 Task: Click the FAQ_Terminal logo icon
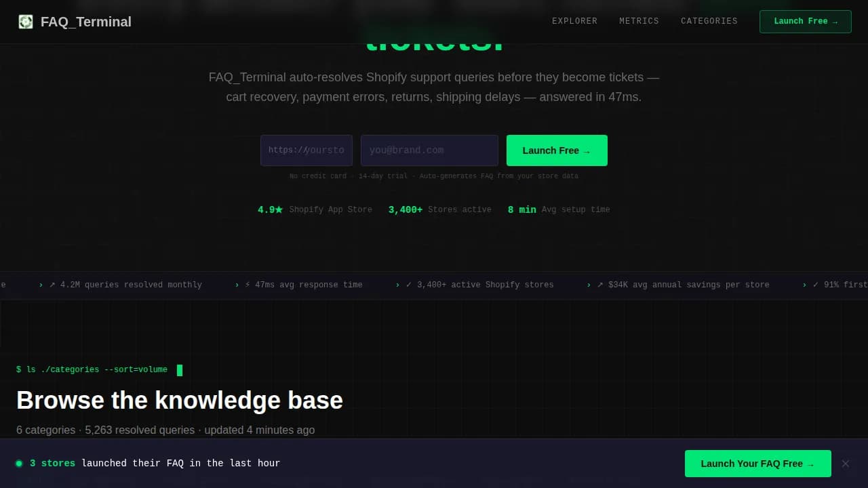tap(25, 21)
